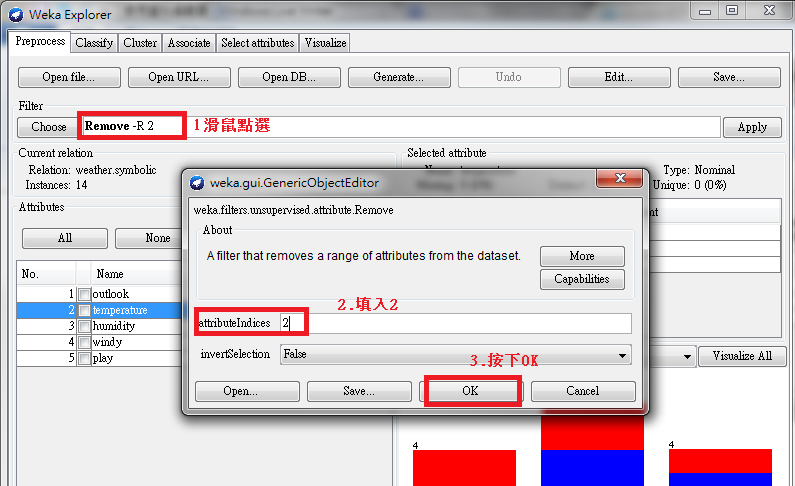Switch to the Classify tab
The height and width of the screenshot is (486, 795).
tap(94, 43)
